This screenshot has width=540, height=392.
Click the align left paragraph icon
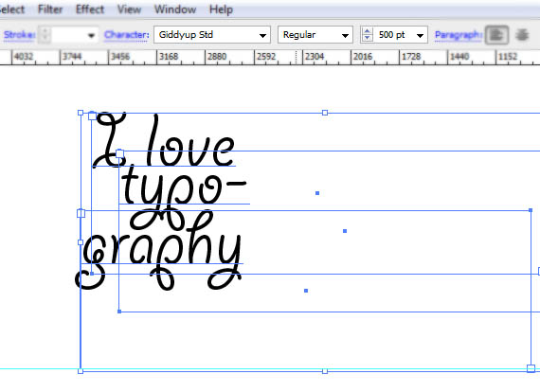tap(496, 35)
